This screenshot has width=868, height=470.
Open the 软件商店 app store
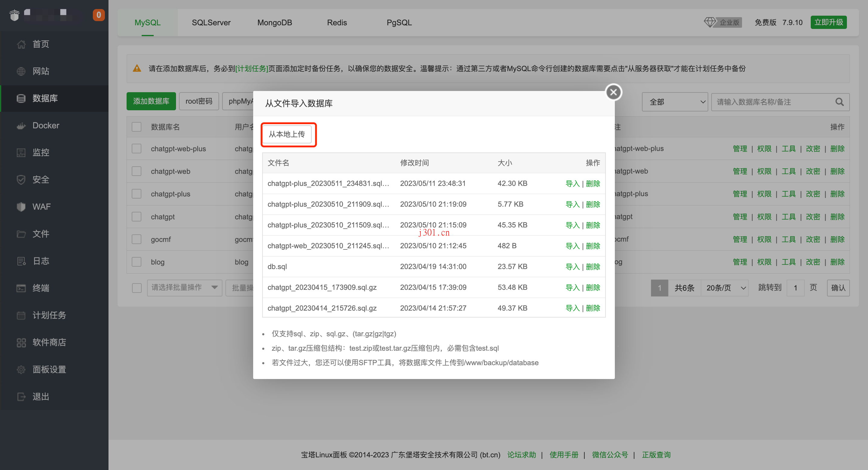[x=49, y=342]
